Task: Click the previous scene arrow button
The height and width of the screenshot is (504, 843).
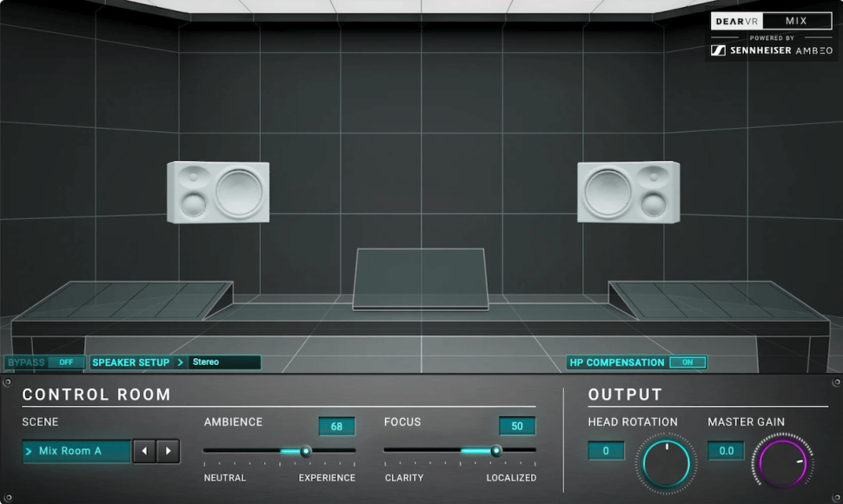Action: click(x=144, y=451)
